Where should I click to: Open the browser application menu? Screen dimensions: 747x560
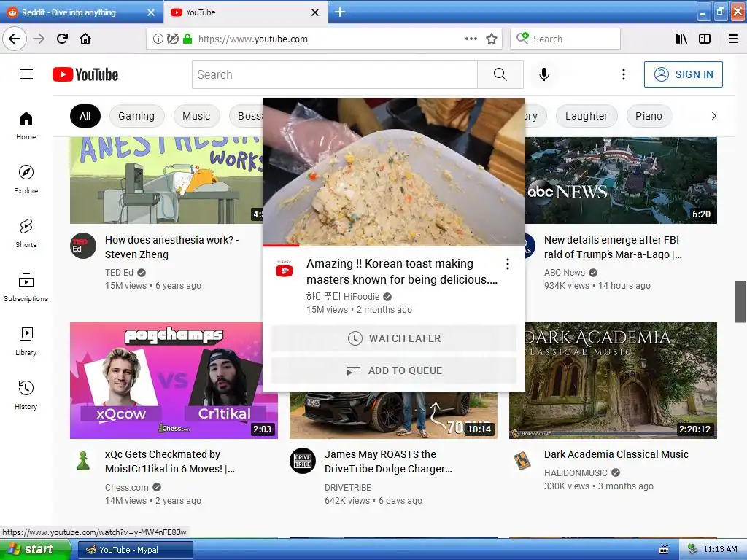point(733,39)
